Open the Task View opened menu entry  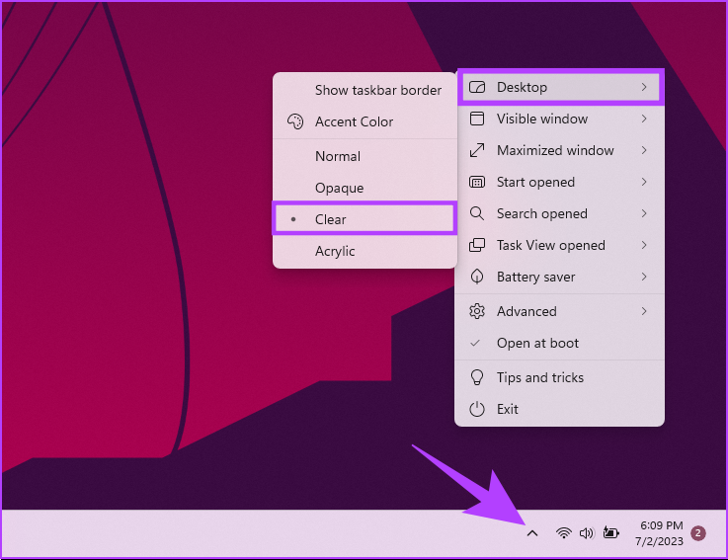tap(559, 245)
